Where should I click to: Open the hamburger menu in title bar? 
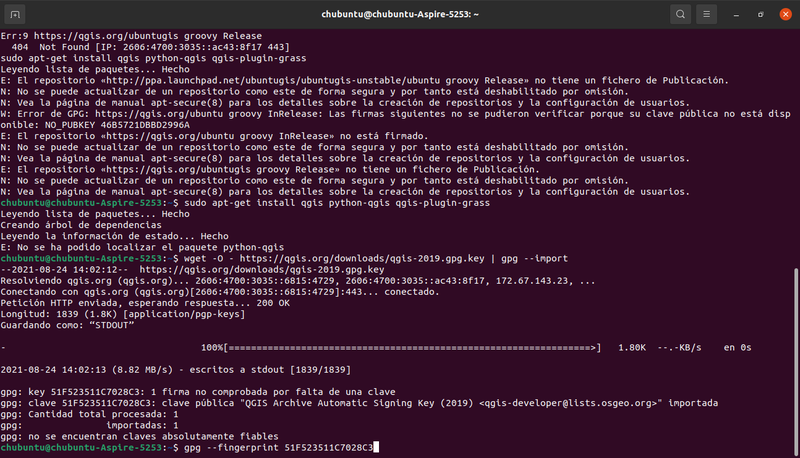706,14
